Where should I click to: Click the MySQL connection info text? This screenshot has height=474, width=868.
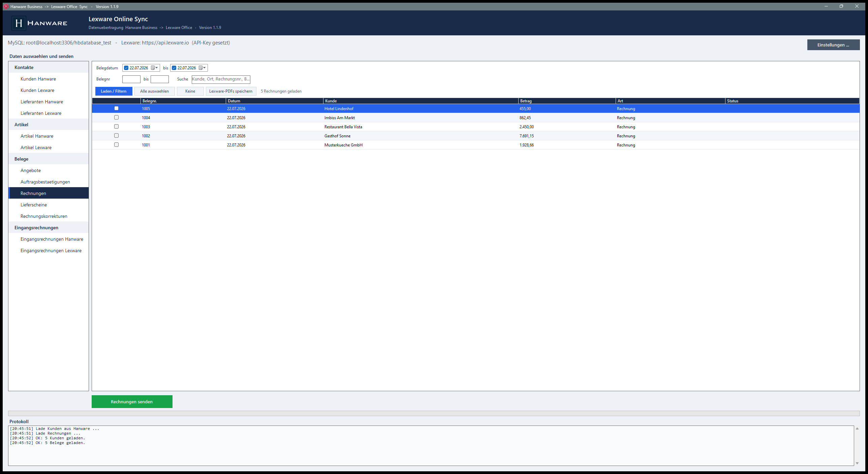coord(60,43)
